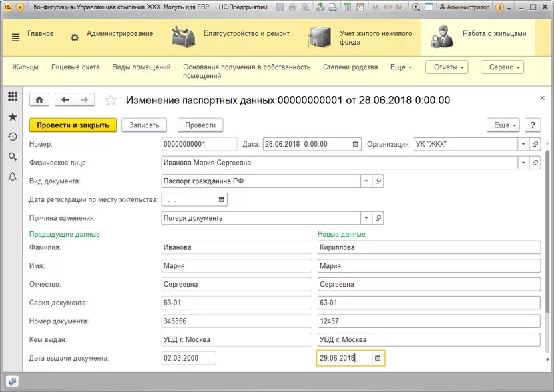Viewport: 554px width, 392px height.
Task: Open the calendar icon in the title bar
Action: click(x=361, y=7)
